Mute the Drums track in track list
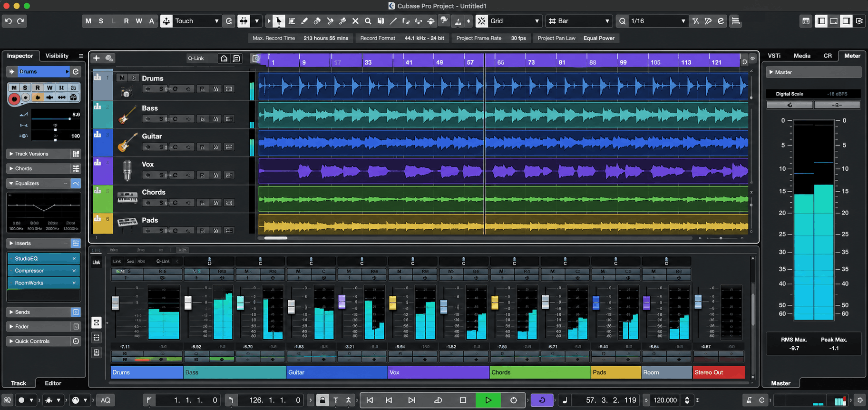 pyautogui.click(x=122, y=78)
